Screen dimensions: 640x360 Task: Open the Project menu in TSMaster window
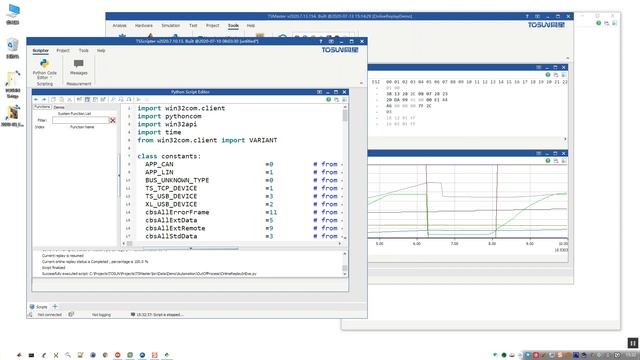click(213, 25)
